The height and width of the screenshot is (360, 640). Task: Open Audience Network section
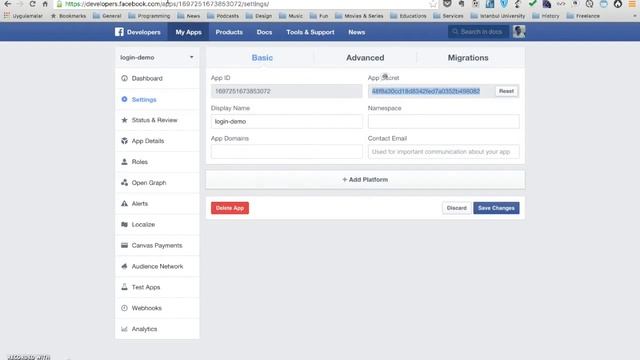pyautogui.click(x=157, y=266)
